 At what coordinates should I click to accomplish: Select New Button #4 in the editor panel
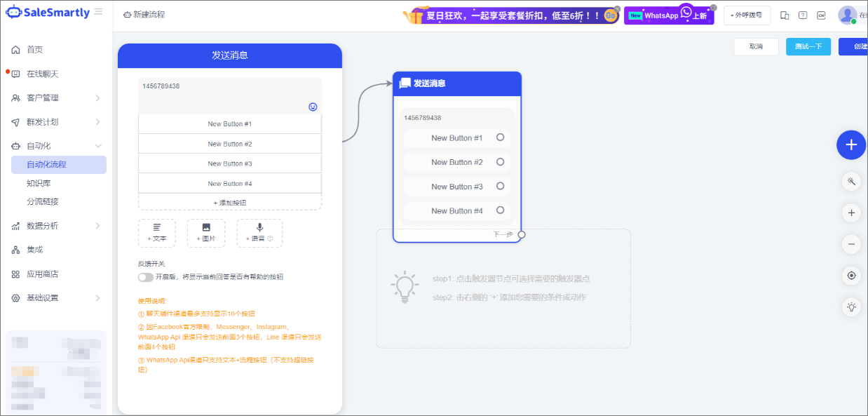[230, 184]
